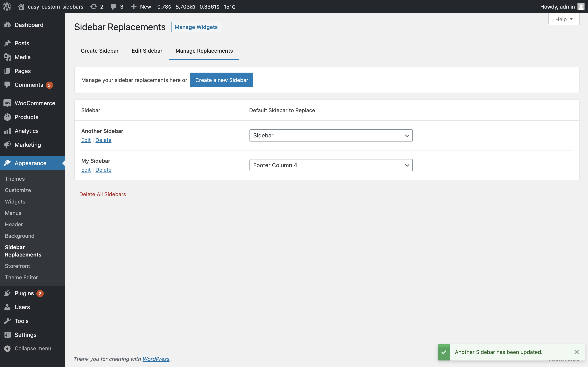
Task: Switch to the Edit Sidebar tab
Action: pyautogui.click(x=147, y=51)
